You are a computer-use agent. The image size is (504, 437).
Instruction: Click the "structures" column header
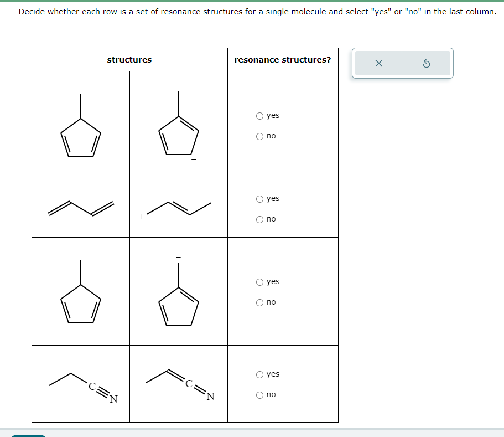pyautogui.click(x=129, y=60)
